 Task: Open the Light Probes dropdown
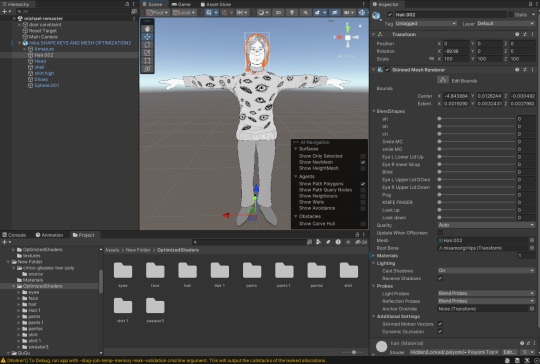[x=486, y=293]
